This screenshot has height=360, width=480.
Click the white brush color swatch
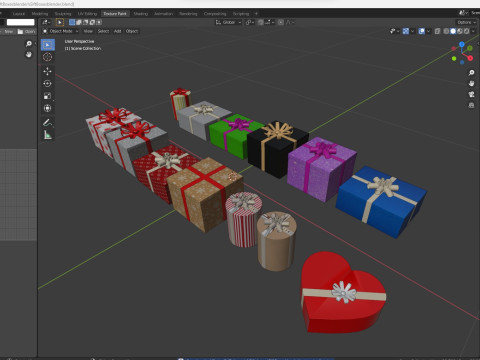pyautogui.click(x=21, y=22)
